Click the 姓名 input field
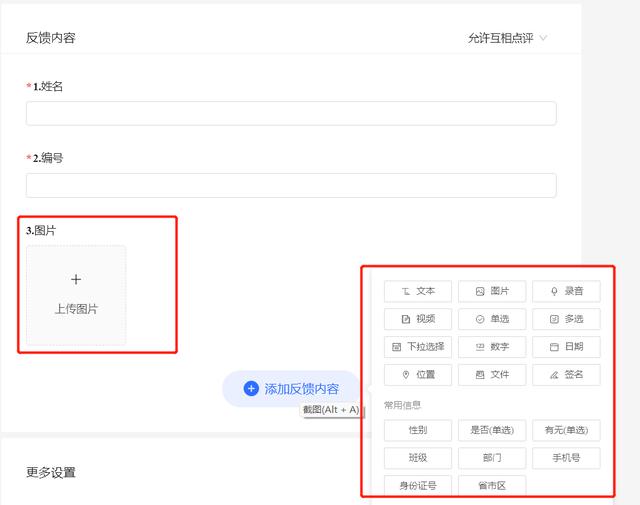The width and height of the screenshot is (640, 505). tap(291, 113)
